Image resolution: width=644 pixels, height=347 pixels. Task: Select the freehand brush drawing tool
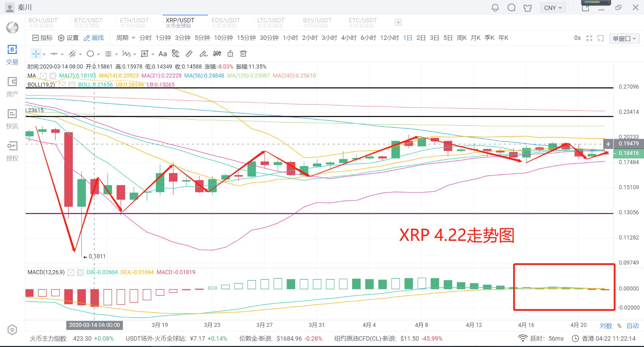pos(203,54)
